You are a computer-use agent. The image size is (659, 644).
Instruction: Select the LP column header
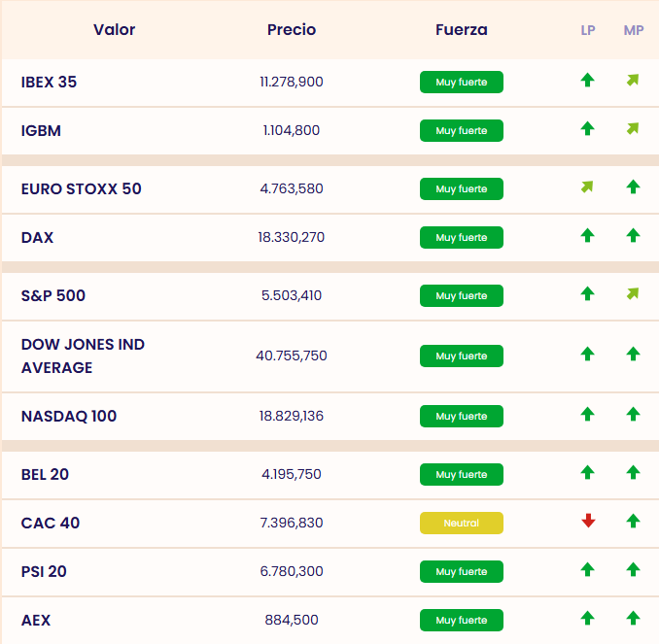tap(588, 30)
